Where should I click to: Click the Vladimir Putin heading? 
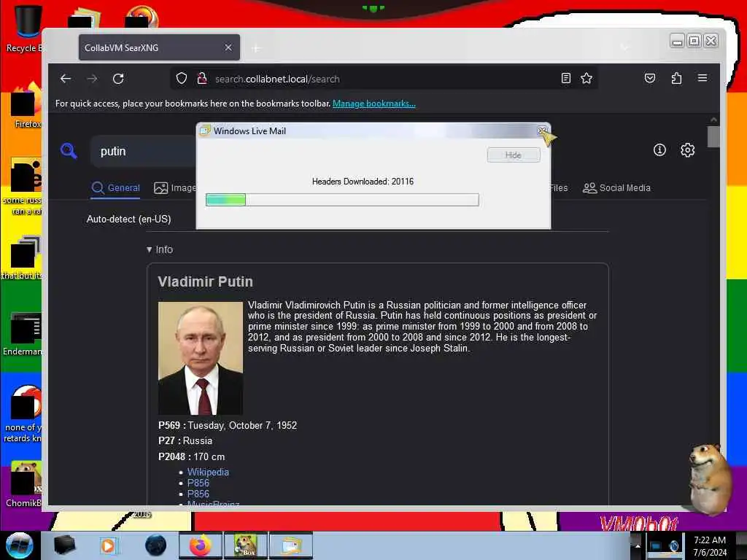pos(205,281)
